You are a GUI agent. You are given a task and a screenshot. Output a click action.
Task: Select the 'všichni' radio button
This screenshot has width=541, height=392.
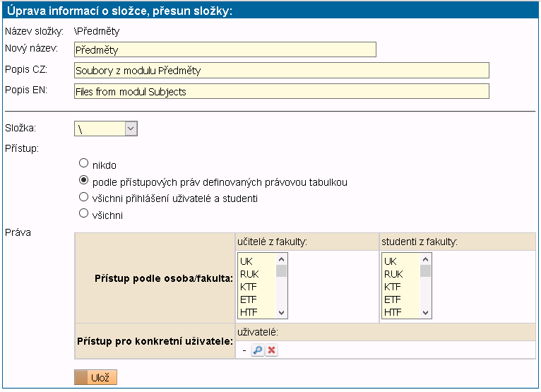[84, 214]
